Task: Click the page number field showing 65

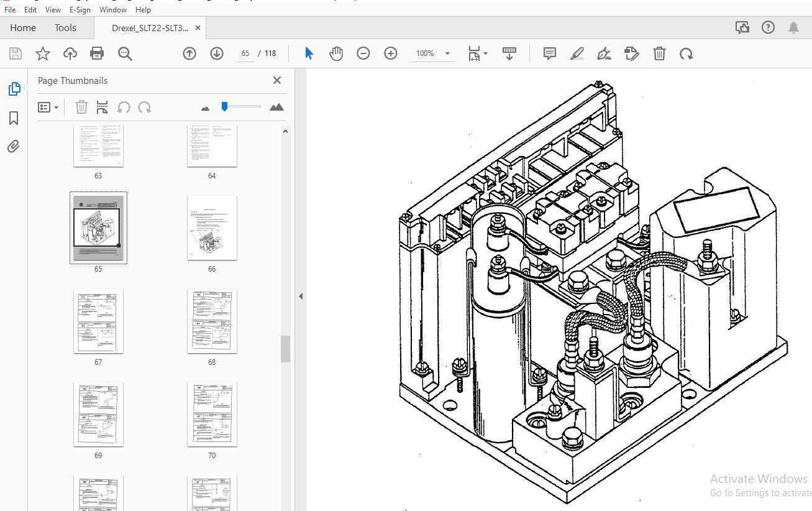Action: pyautogui.click(x=245, y=53)
